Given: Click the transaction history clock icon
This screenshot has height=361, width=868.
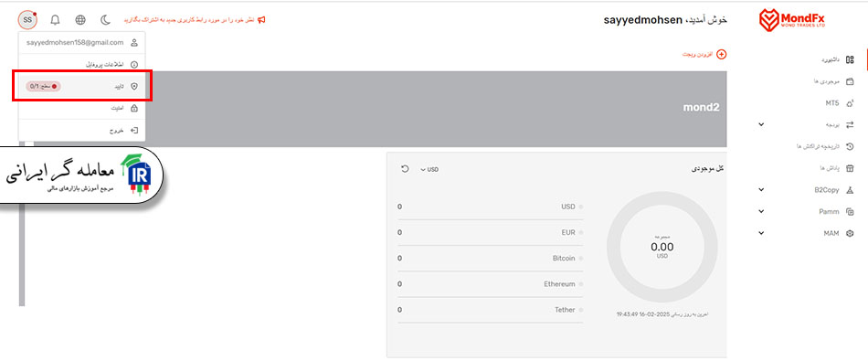Looking at the screenshot, I should pos(851,147).
